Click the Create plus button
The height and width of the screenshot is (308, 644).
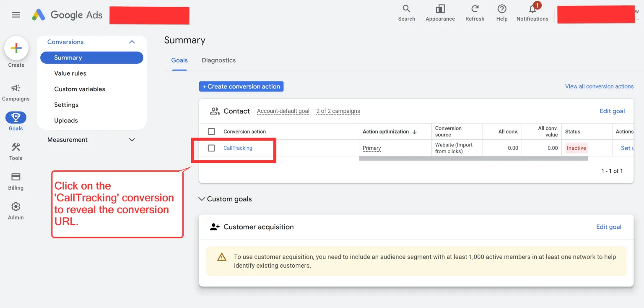point(16,48)
